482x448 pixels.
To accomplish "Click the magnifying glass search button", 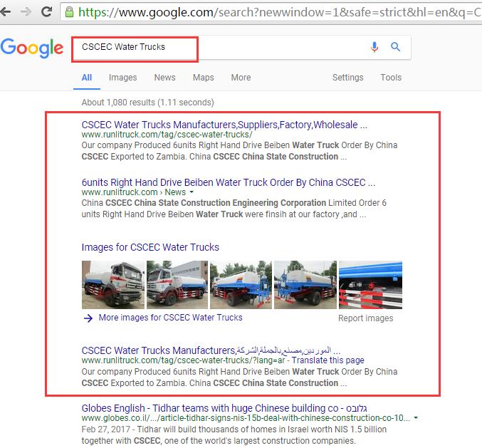I will pos(395,47).
